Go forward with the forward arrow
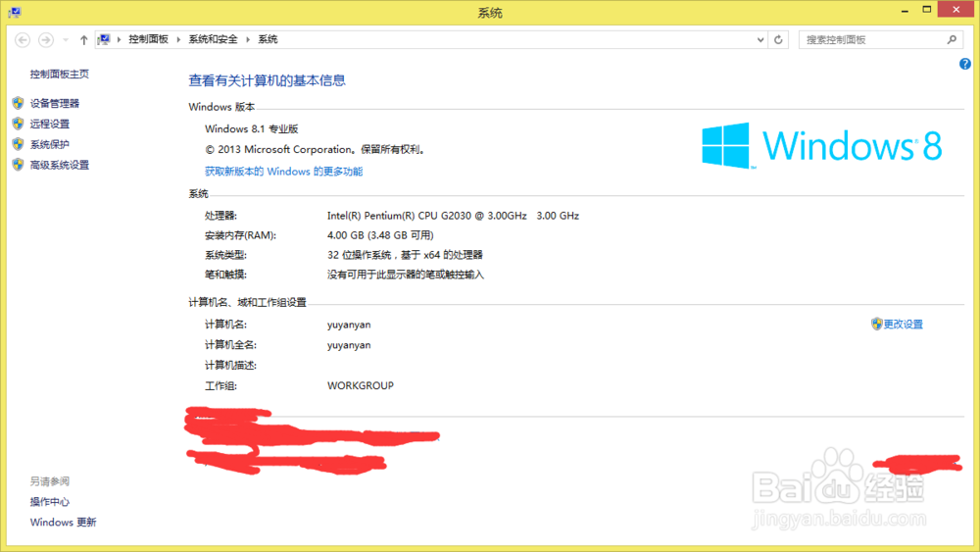 tap(46, 40)
